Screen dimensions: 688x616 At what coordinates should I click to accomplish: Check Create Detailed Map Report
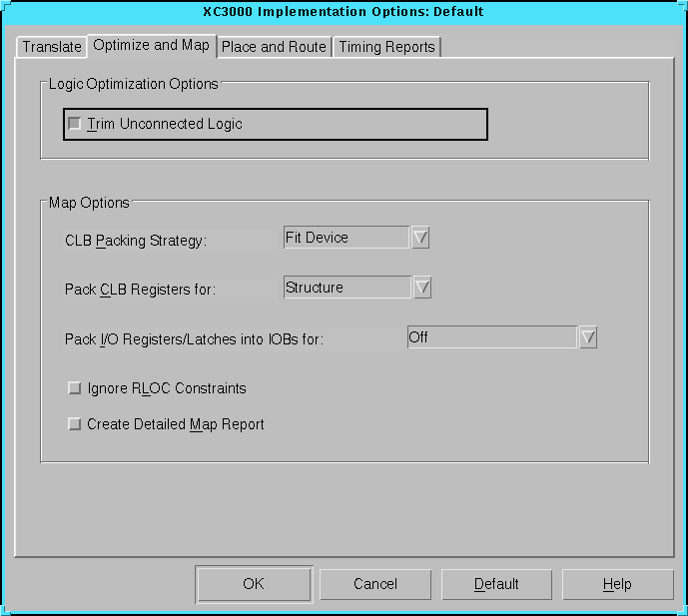click(x=74, y=424)
